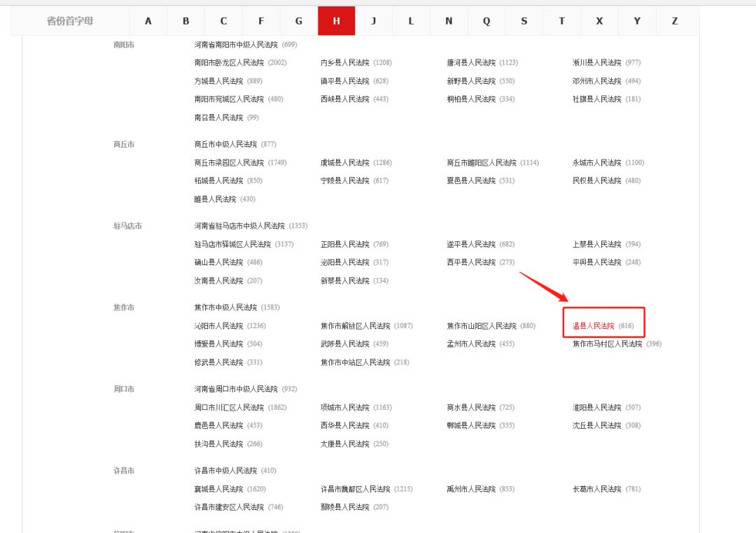Open 淅川县人民法院 link
Viewport: 756px width, 533px height.
(x=597, y=63)
